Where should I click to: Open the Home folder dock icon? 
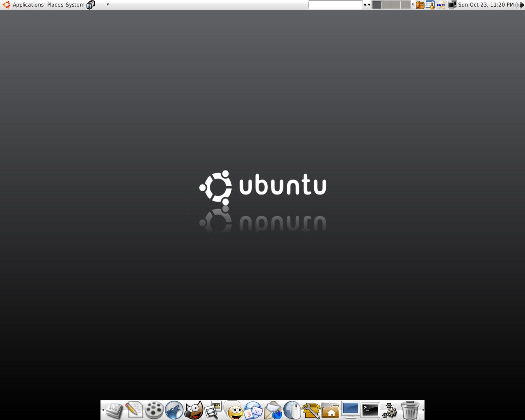(331, 410)
